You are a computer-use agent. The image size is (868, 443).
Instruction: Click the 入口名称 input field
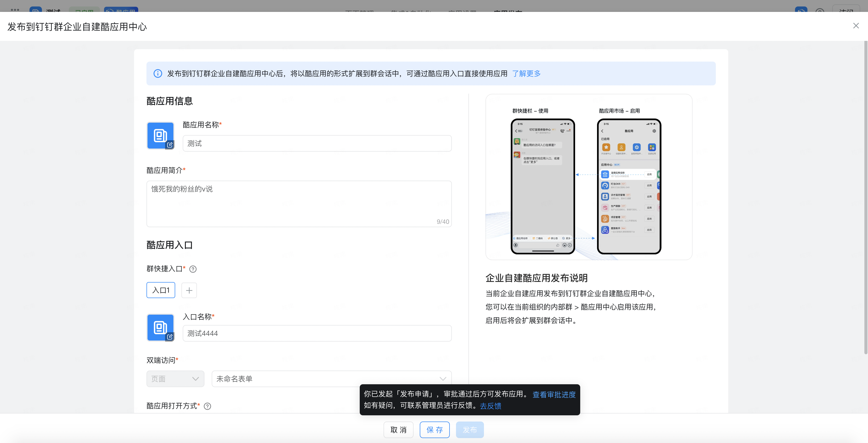tap(317, 333)
